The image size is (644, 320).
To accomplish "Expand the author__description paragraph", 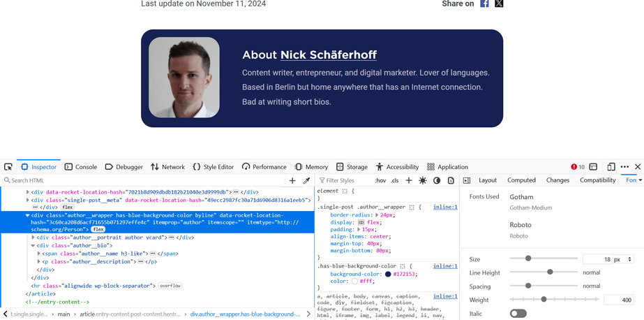I will click(x=38, y=261).
